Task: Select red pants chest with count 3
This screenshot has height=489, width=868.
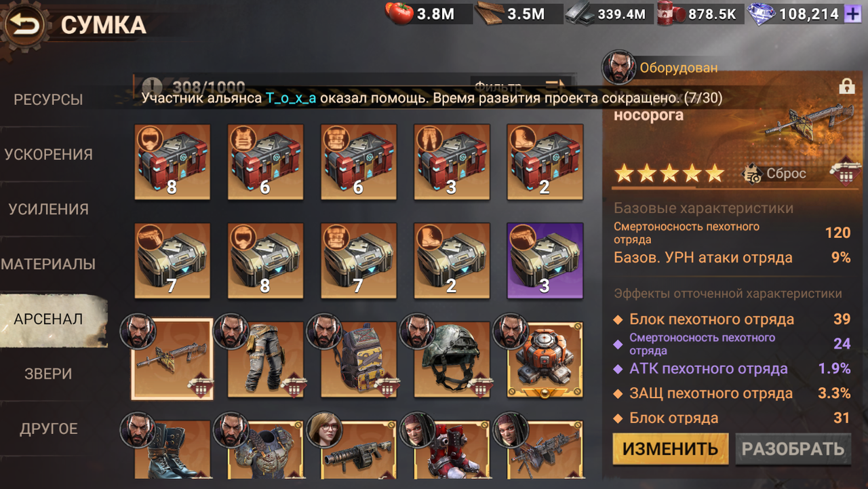Action: 452,161
